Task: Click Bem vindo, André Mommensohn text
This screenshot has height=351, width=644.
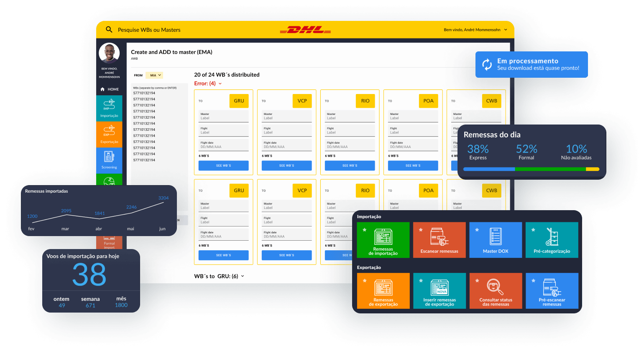Action: tap(472, 30)
